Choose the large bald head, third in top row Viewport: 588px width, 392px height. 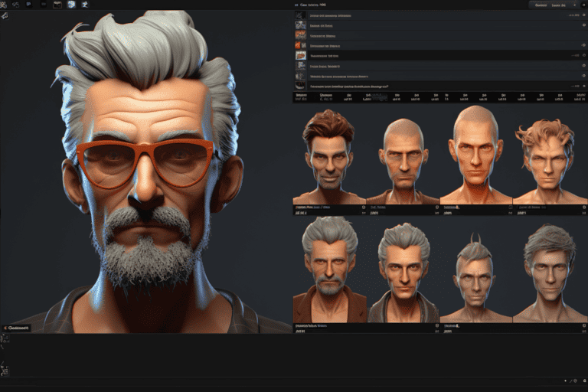(x=476, y=155)
